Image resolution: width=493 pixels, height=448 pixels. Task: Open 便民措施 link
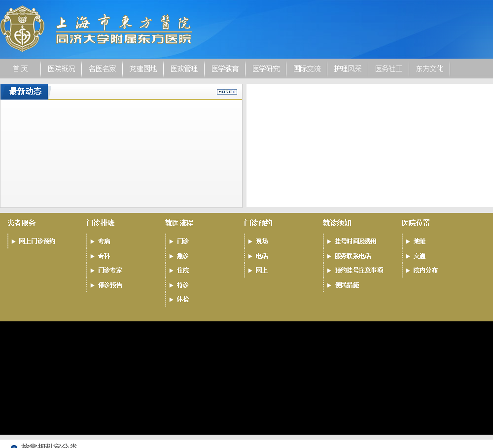347,285
